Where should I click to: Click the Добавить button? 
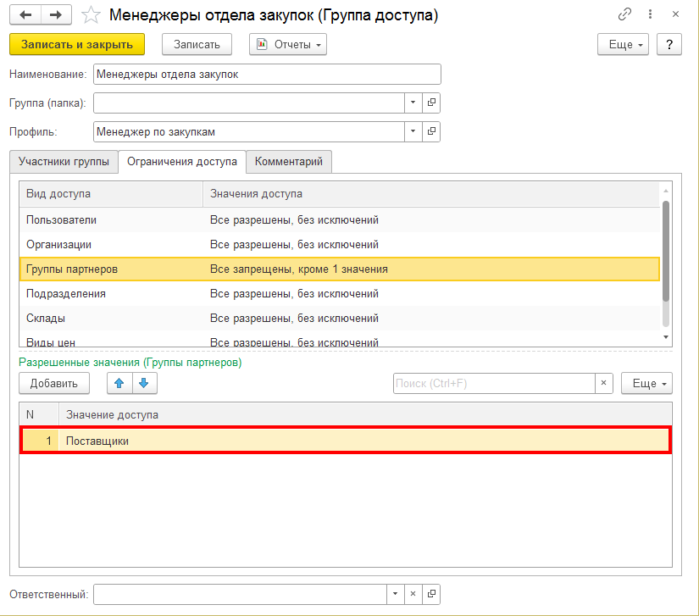[x=54, y=383]
